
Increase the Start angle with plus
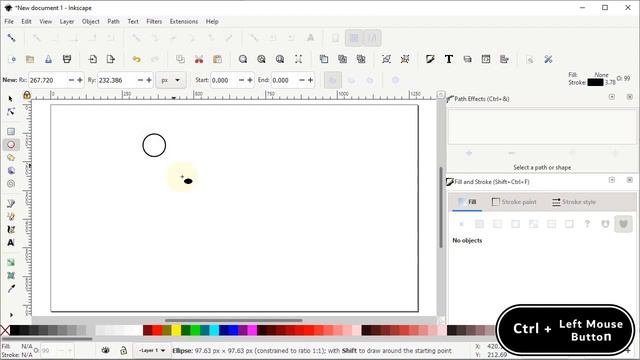tap(250, 80)
